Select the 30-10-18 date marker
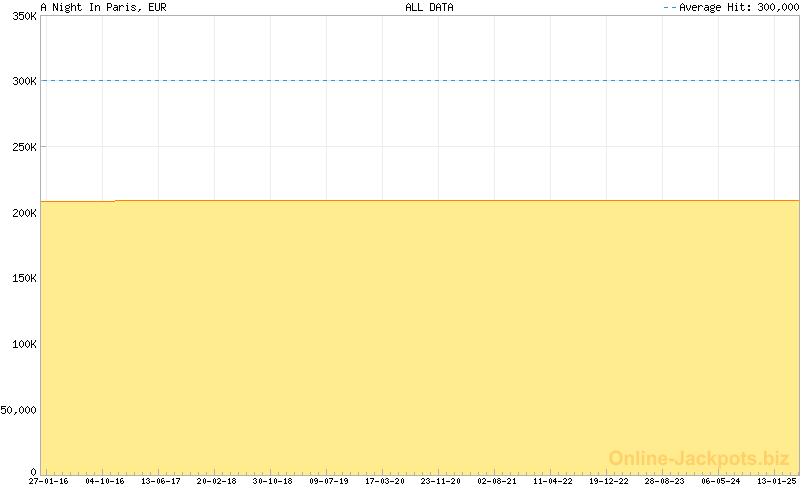 [273, 481]
